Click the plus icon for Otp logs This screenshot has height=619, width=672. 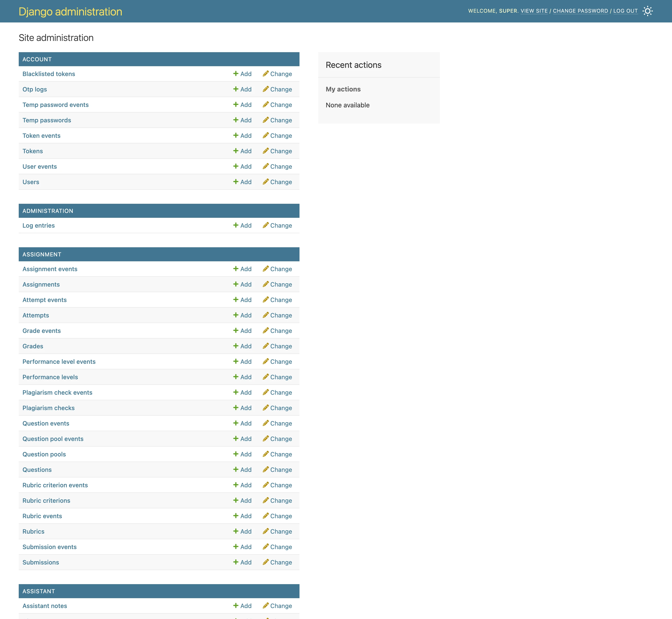point(236,89)
